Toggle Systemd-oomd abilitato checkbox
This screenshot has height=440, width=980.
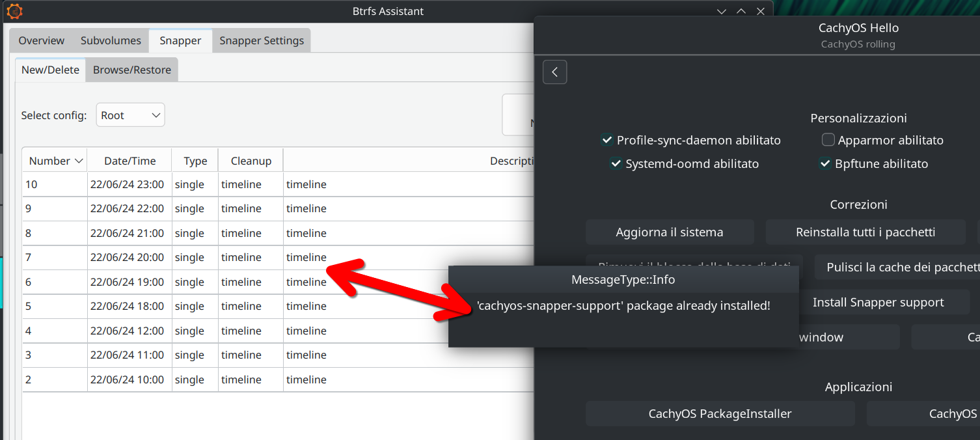(x=616, y=163)
